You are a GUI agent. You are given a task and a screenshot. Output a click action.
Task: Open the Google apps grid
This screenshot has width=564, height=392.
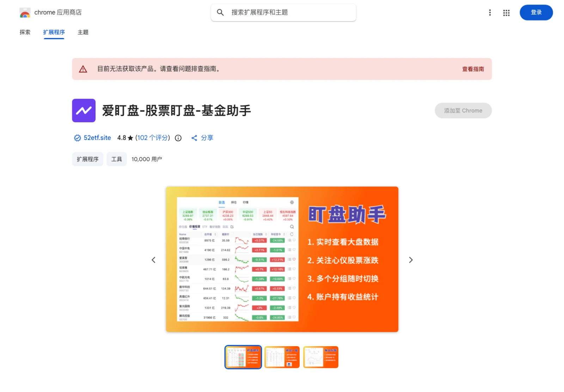[x=506, y=13]
